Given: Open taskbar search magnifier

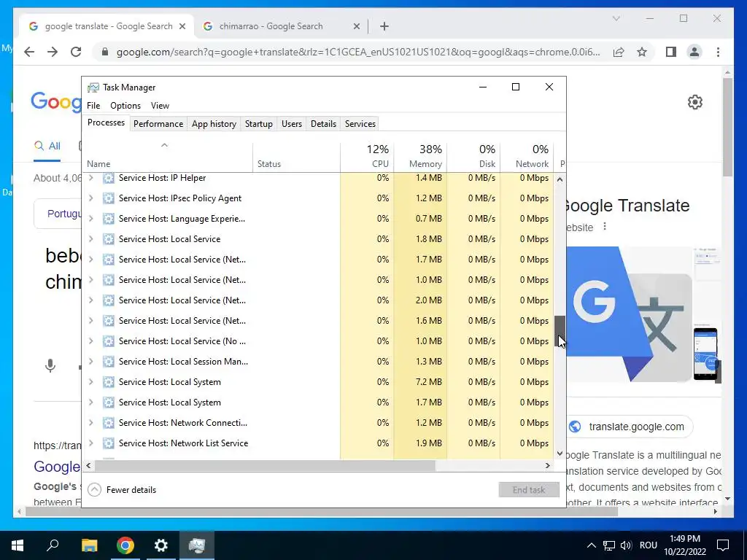Looking at the screenshot, I should tap(53, 545).
